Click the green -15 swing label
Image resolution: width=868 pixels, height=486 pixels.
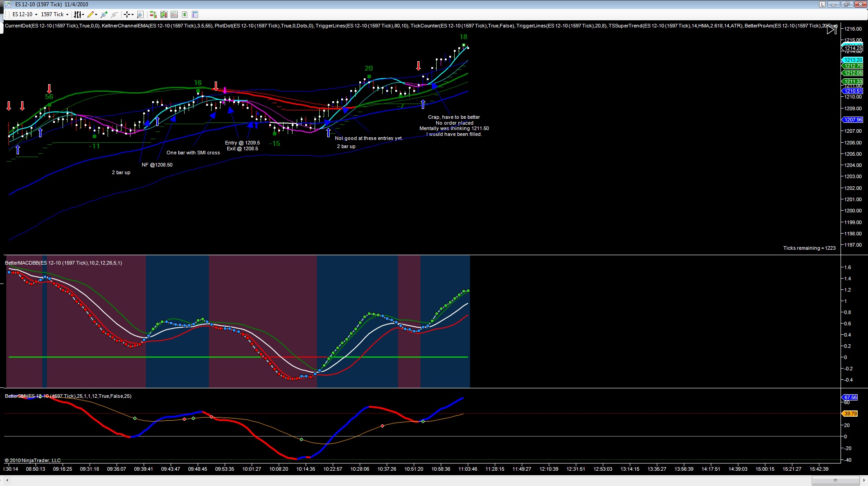point(275,144)
